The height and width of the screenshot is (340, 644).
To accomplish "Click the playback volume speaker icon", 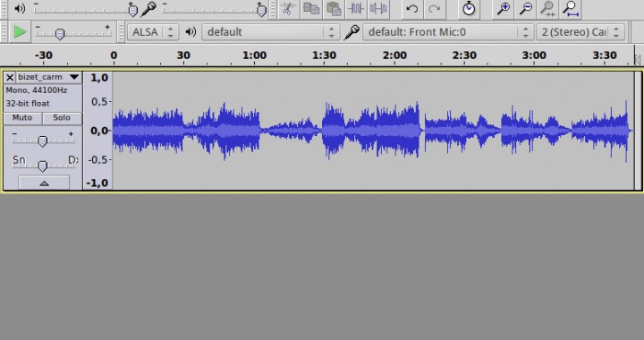I will [20, 8].
